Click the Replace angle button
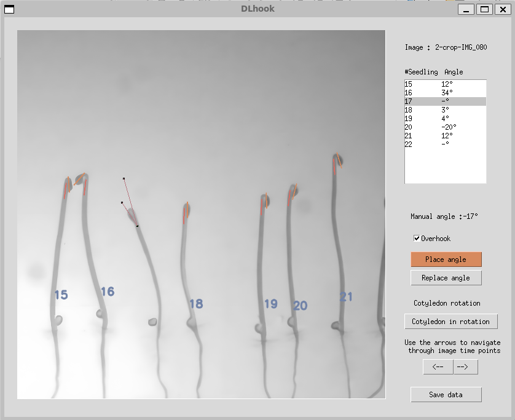515x420 pixels. point(446,278)
